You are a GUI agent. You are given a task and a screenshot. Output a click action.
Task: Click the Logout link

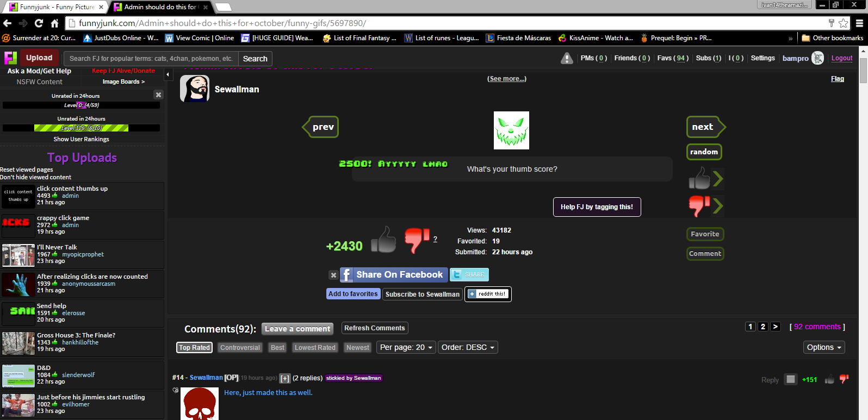pos(841,58)
